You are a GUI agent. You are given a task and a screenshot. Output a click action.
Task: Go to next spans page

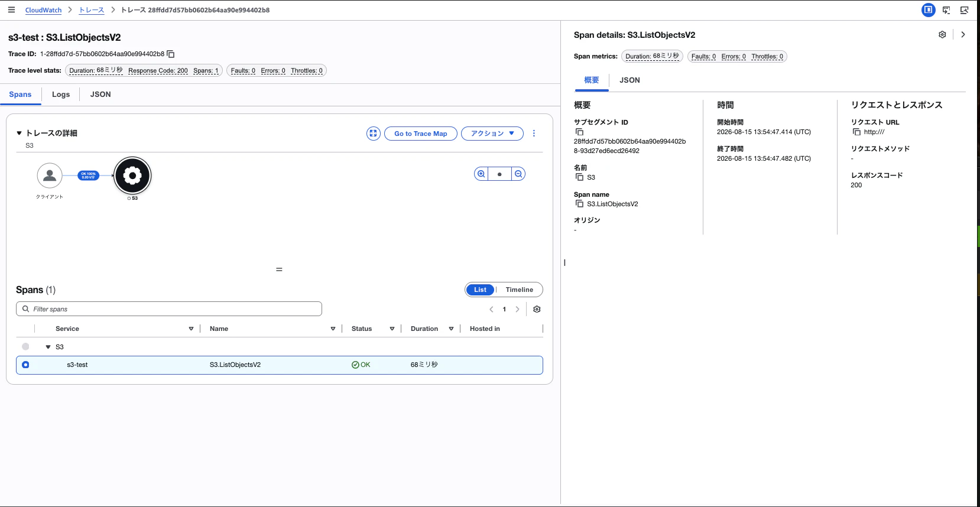[x=517, y=309]
